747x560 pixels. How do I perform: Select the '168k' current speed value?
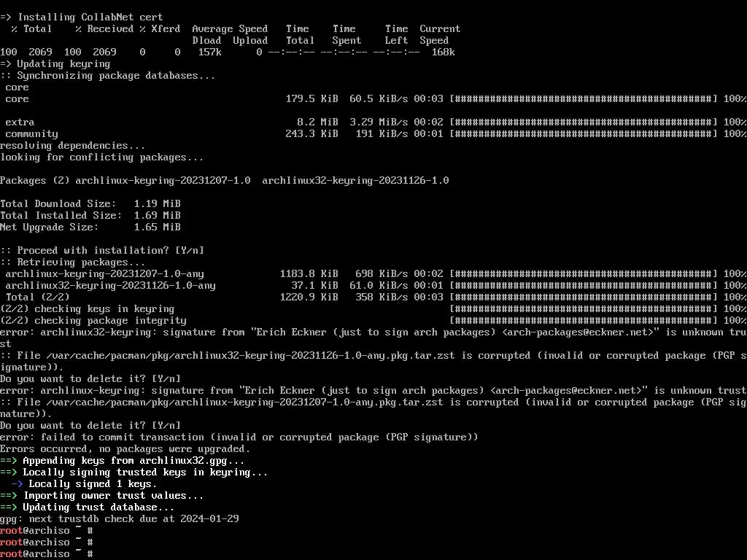(x=443, y=52)
